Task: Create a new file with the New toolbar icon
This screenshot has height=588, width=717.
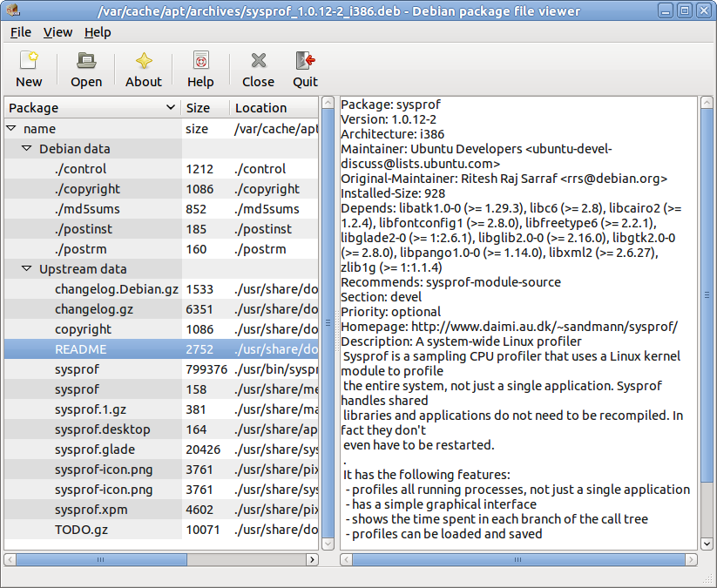Action: [x=29, y=69]
